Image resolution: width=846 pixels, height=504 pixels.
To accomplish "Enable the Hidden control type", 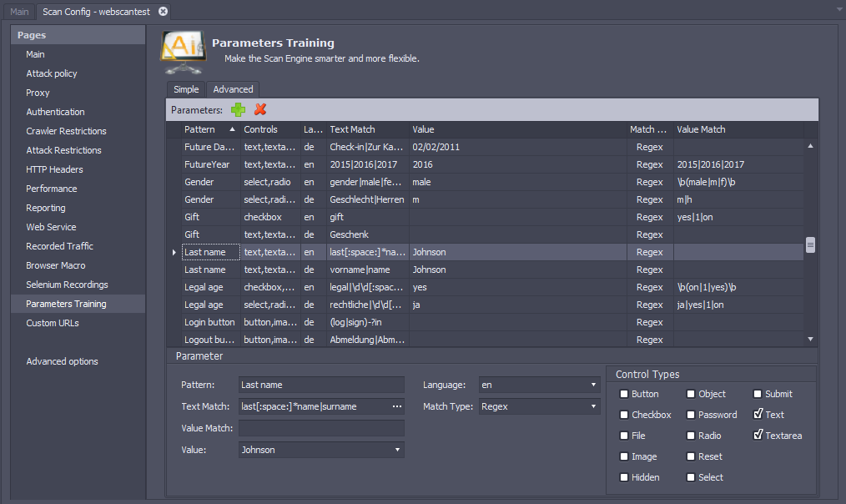I will [x=624, y=477].
